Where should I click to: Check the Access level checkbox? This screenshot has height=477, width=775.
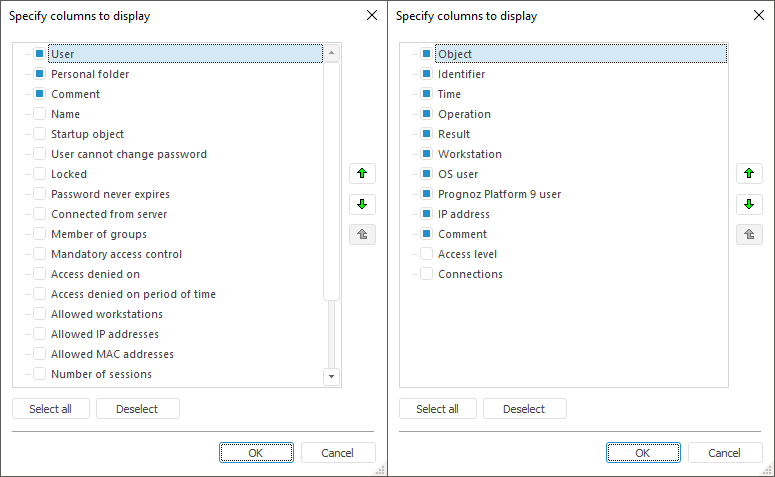click(x=427, y=254)
